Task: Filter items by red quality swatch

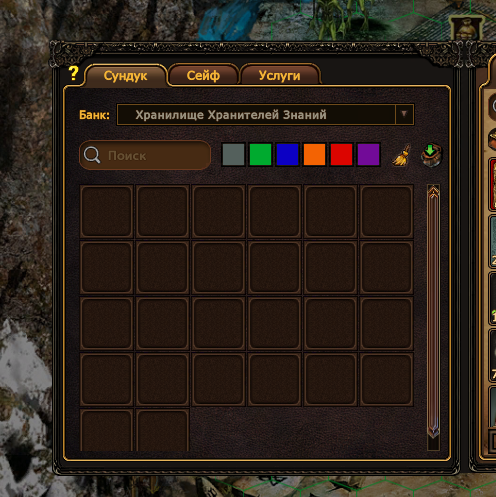Action: coord(341,154)
